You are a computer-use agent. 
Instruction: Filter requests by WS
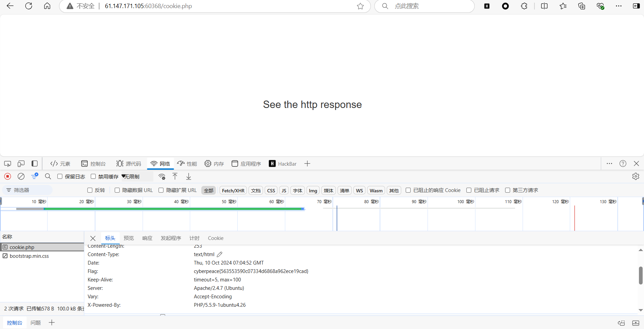click(x=359, y=190)
